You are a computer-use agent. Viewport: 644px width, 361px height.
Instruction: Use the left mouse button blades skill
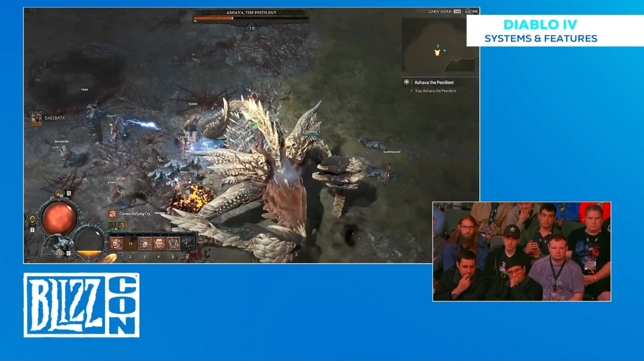click(x=173, y=244)
